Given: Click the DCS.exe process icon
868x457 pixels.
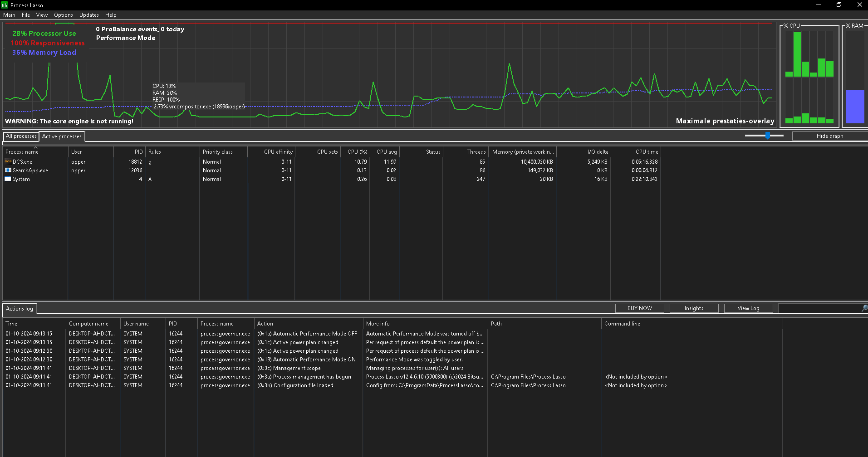Looking at the screenshot, I should 8,161.
